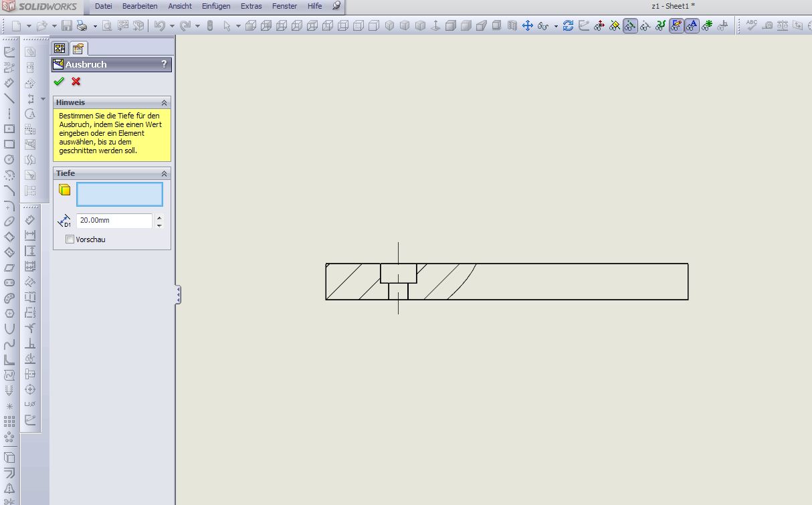Expand the Hide/Show items dropdown arrow
Viewport: 812px width, 505px height.
tap(556, 26)
